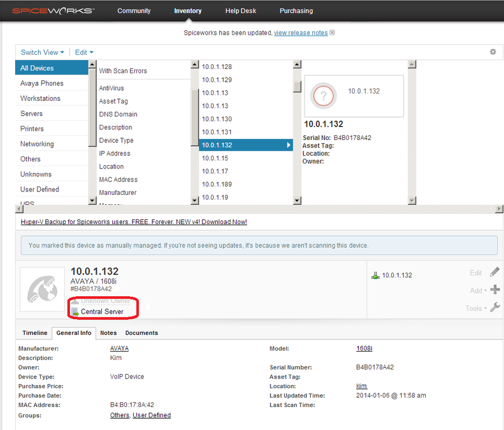Select the IP Address grouping option
The image size is (504, 430).
pos(115,153)
